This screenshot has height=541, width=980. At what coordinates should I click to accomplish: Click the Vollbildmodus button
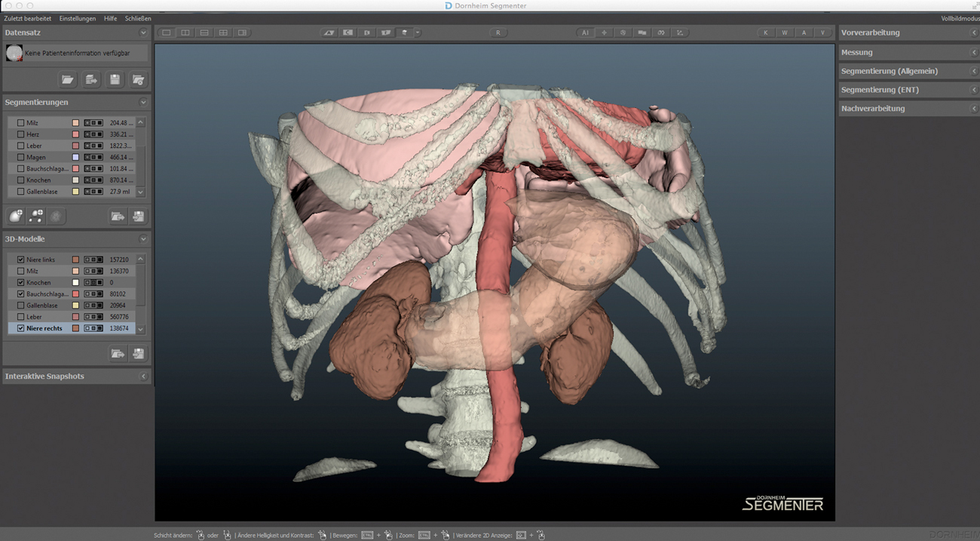[960, 18]
